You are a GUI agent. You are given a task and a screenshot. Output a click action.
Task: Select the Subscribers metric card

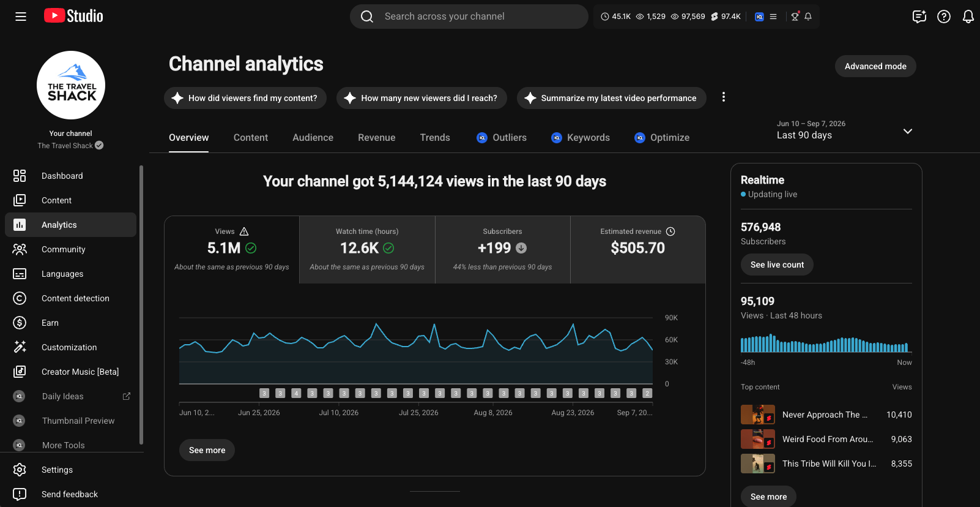pos(502,249)
